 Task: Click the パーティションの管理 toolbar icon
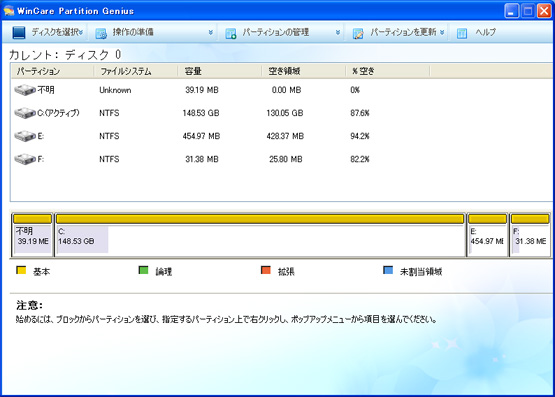231,33
